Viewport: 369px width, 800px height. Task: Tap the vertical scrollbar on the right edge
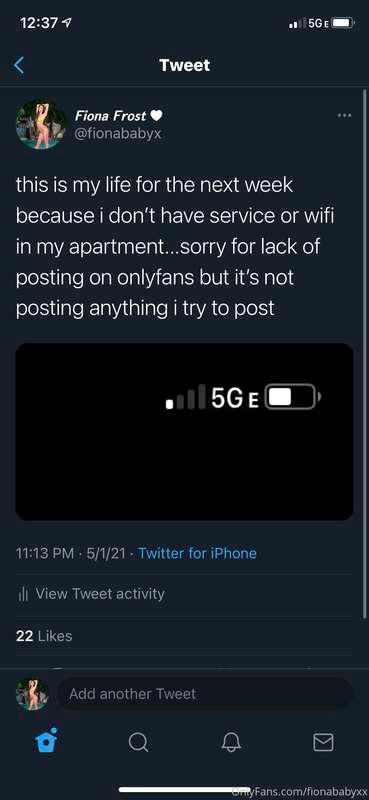(364, 352)
